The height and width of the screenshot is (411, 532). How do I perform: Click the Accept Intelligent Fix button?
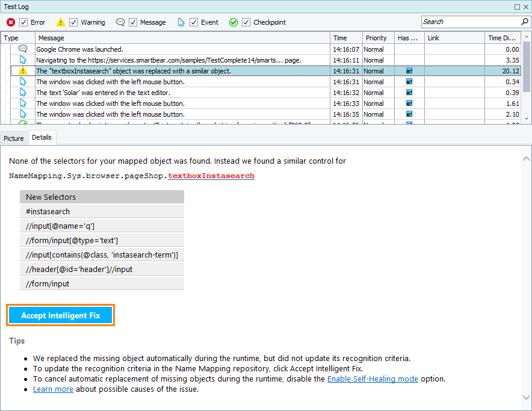(x=60, y=315)
